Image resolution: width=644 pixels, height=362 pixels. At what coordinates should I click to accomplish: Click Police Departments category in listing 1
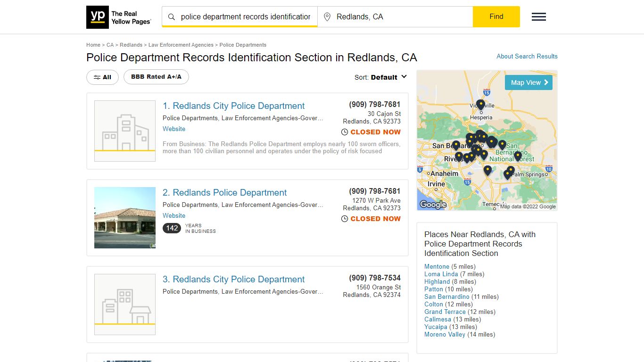point(190,118)
